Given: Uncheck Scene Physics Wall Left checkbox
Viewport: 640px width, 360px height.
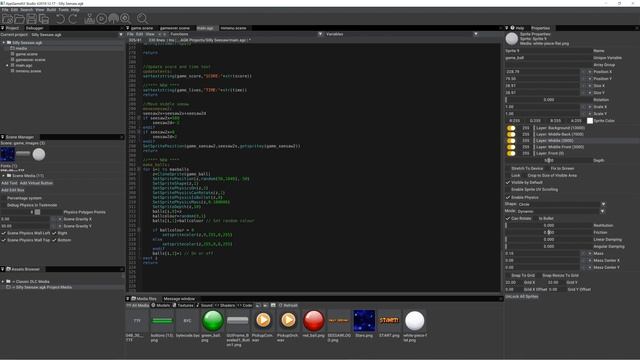Looking at the screenshot, I should click(x=4, y=233).
